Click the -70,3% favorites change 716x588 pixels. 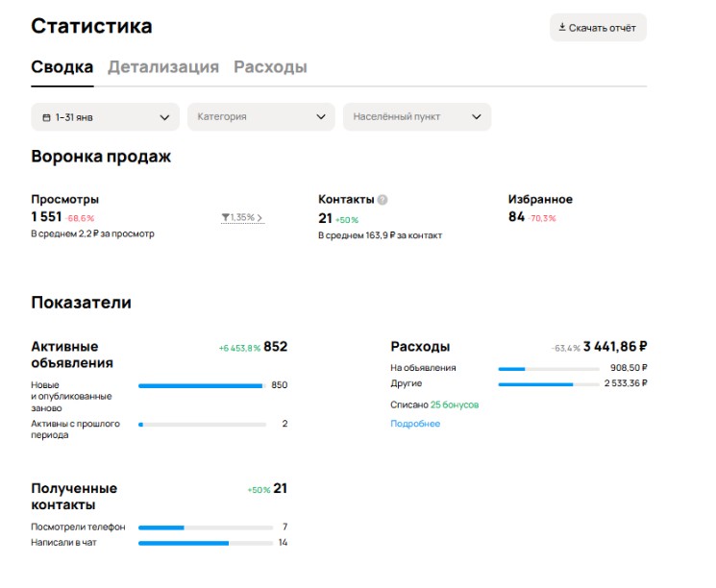[542, 219]
